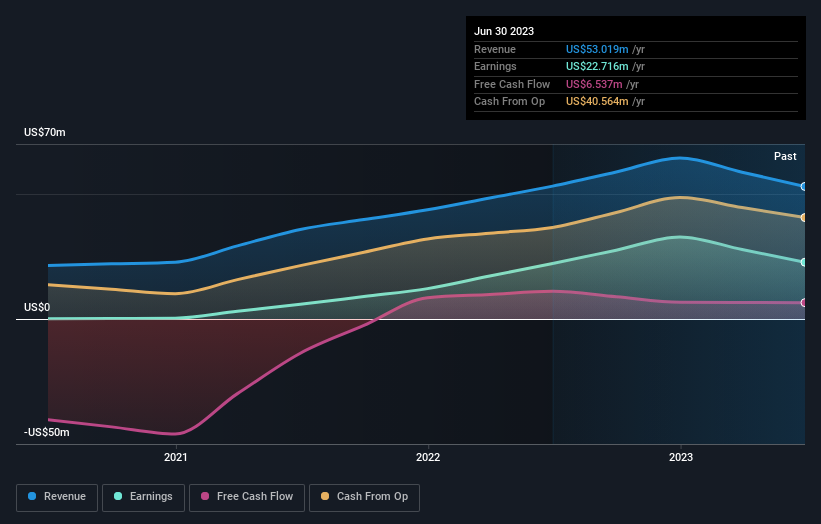Toggle the Earnings legend button
The image size is (821, 524).
click(143, 497)
